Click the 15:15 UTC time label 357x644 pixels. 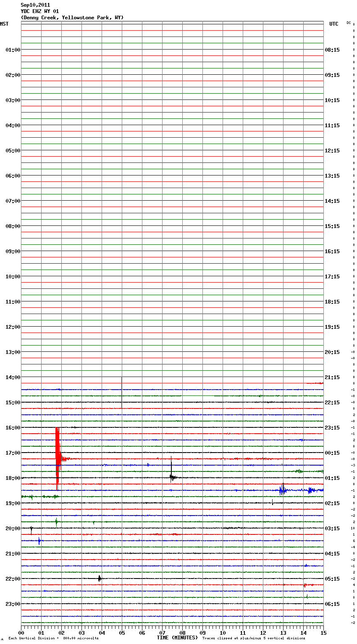(x=332, y=226)
